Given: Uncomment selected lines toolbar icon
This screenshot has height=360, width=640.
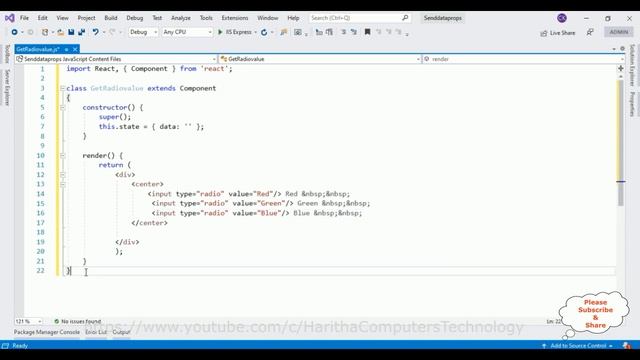Looking at the screenshot, I should pos(353,32).
